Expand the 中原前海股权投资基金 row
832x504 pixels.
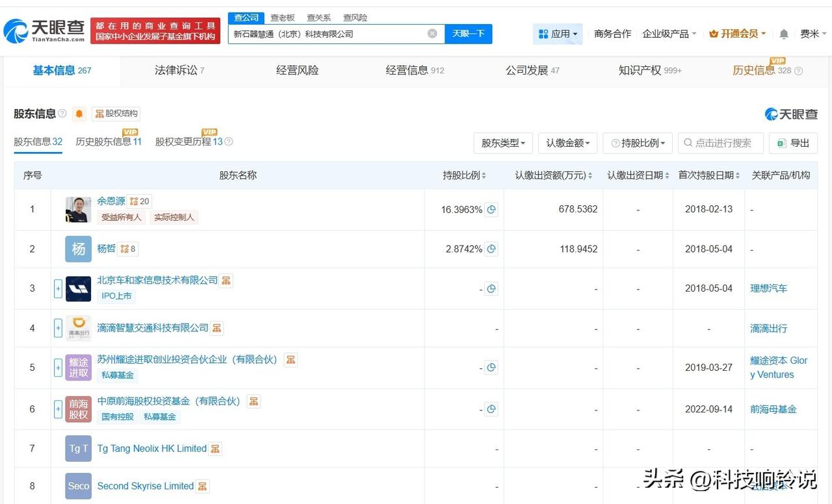coord(58,409)
